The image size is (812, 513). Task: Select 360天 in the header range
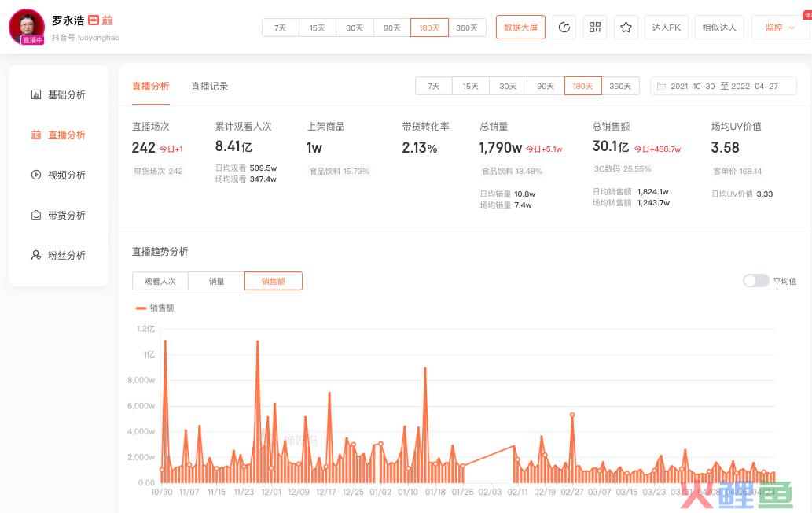click(467, 28)
